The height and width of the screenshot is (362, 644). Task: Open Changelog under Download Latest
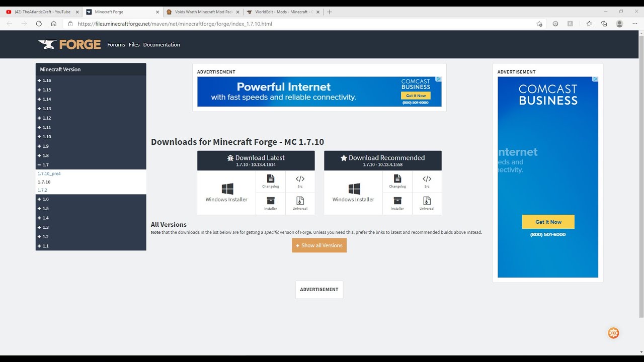point(271,182)
